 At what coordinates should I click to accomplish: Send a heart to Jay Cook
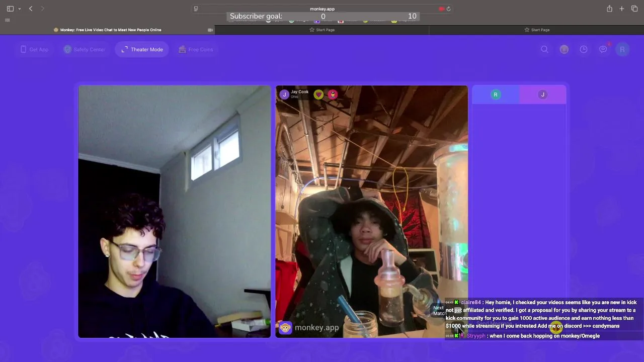pyautogui.click(x=318, y=94)
